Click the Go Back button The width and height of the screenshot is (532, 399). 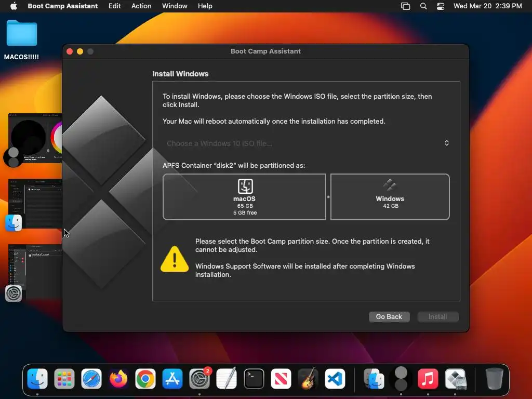(x=389, y=316)
